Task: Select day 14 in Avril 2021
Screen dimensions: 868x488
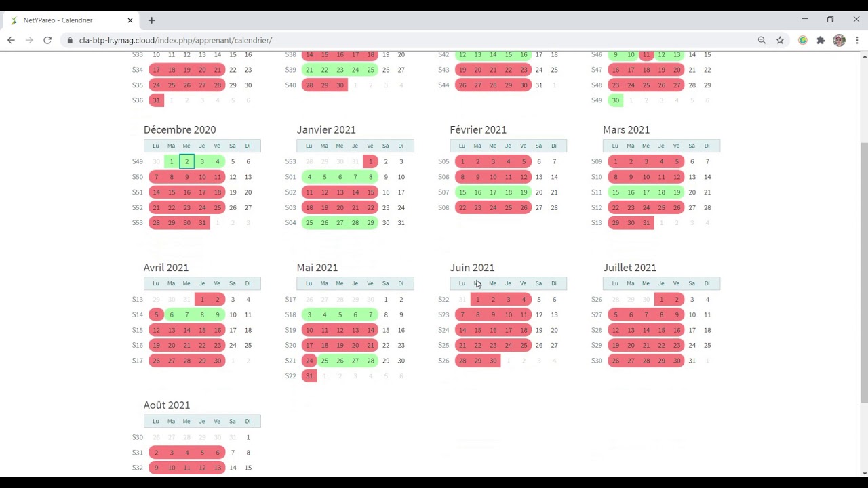Action: coord(186,330)
